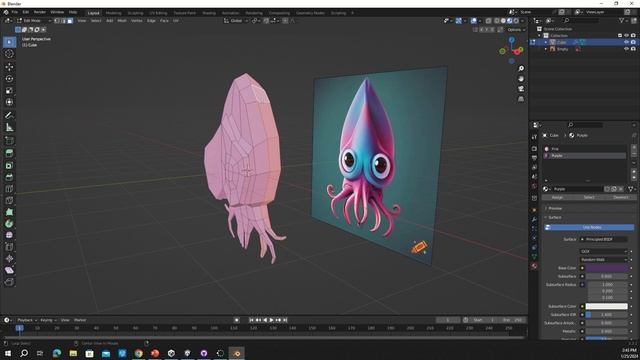Viewport: 640px width, 360px height.
Task: Click the zoom magnifier viewport gizmo
Action: tap(521, 69)
